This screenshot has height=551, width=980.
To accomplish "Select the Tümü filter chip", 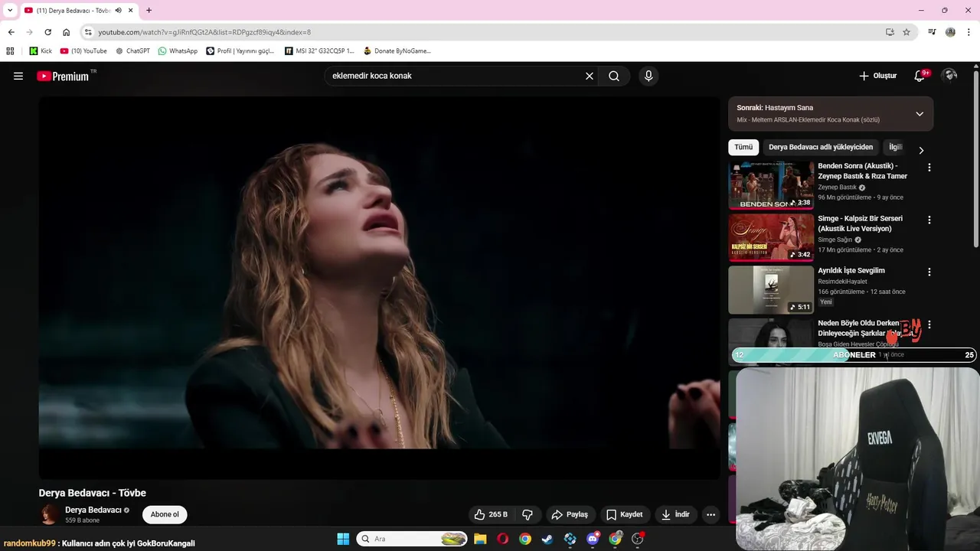I will click(x=743, y=147).
